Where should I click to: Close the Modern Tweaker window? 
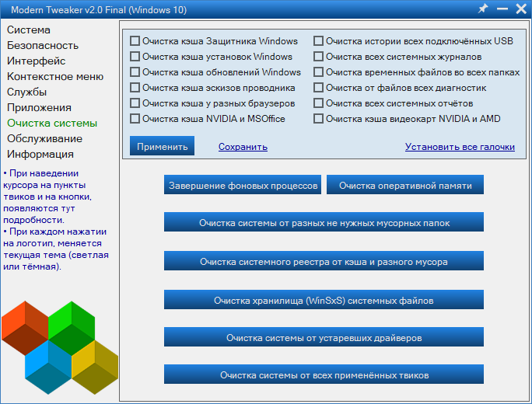pos(521,9)
